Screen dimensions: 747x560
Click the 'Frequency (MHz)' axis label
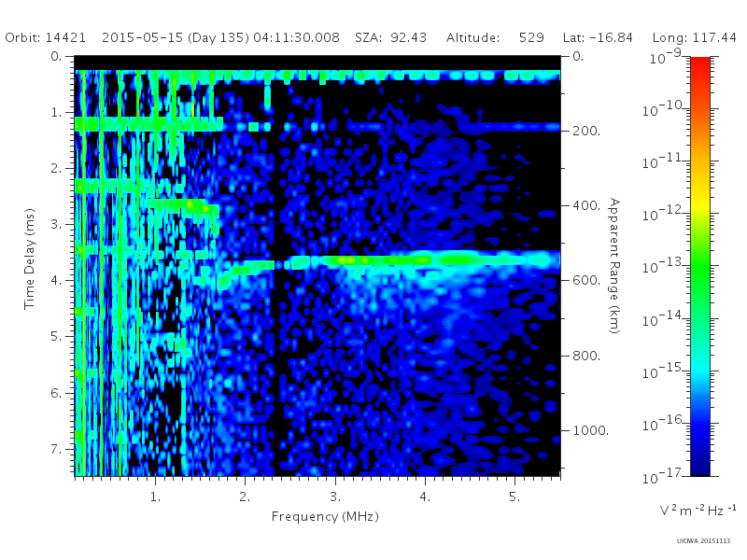click(x=325, y=517)
